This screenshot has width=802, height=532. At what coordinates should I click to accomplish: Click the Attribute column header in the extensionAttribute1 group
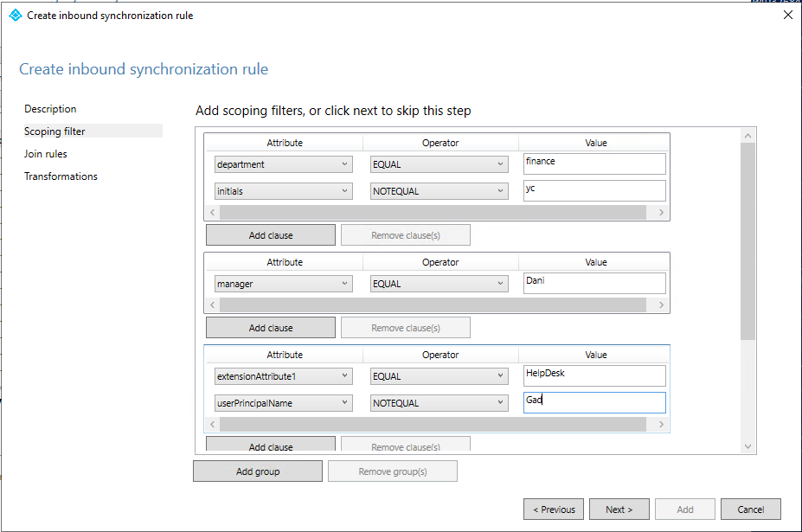tap(285, 355)
